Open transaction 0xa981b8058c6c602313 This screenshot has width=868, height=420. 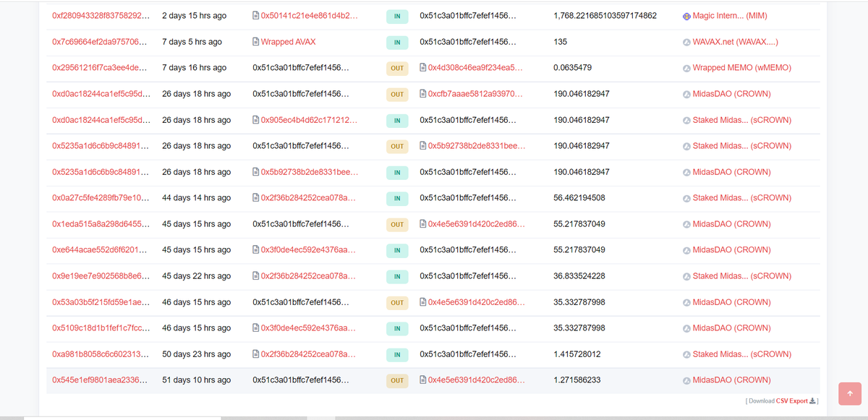[x=101, y=354]
